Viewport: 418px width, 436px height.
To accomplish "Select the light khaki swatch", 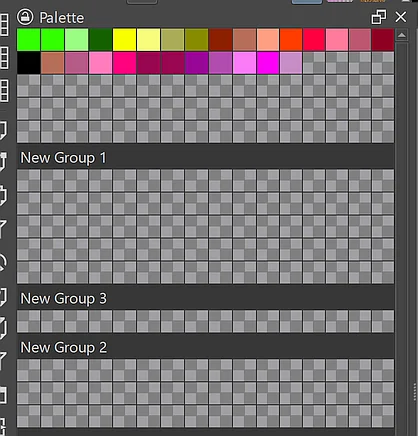I will pyautogui.click(x=172, y=39).
